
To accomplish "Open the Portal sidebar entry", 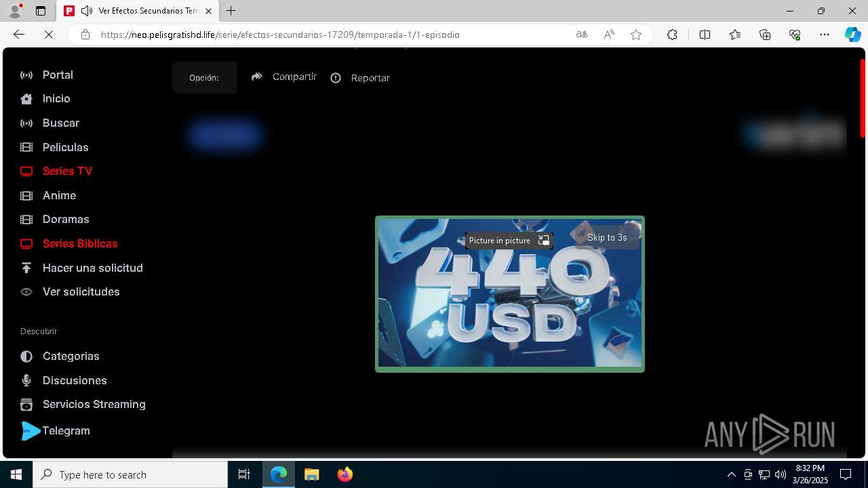I will click(58, 75).
